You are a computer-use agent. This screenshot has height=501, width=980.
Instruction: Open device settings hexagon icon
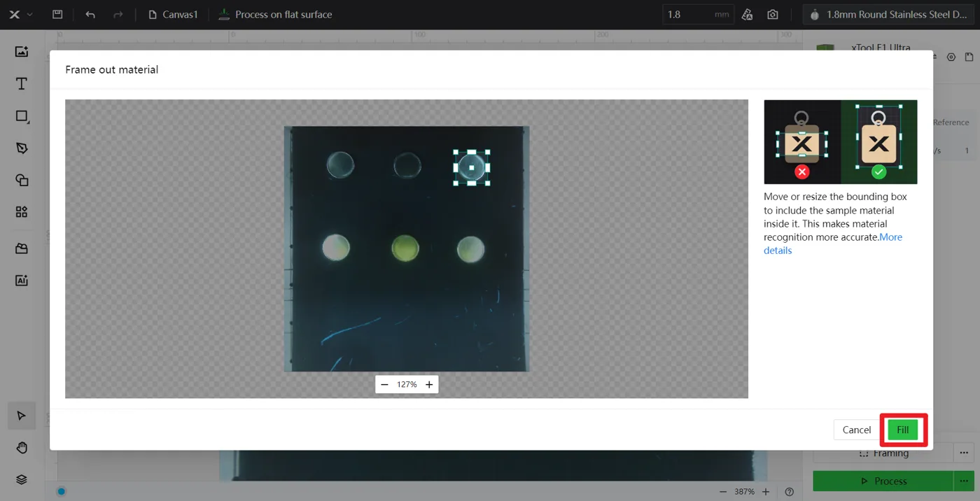[951, 57]
